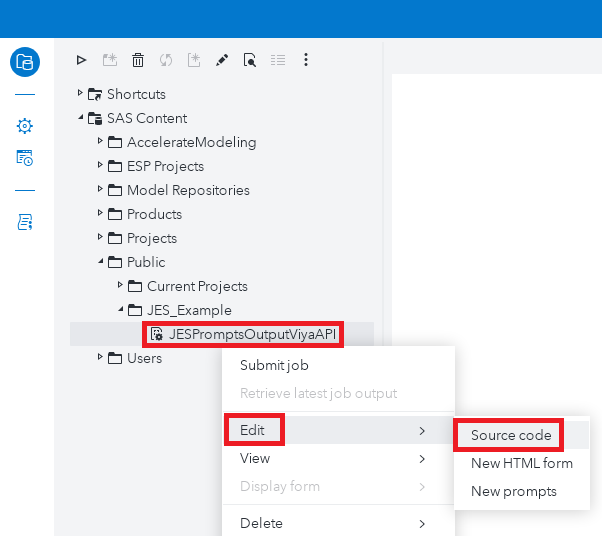This screenshot has width=602, height=536.
Task: Select the Products folder label
Action: tap(154, 214)
